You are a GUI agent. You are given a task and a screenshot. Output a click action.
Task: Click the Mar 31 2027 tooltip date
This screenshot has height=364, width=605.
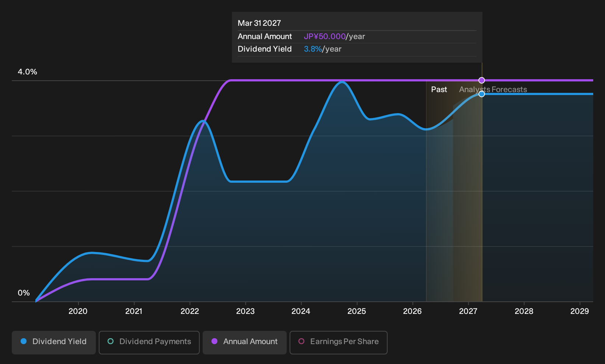[x=259, y=23]
